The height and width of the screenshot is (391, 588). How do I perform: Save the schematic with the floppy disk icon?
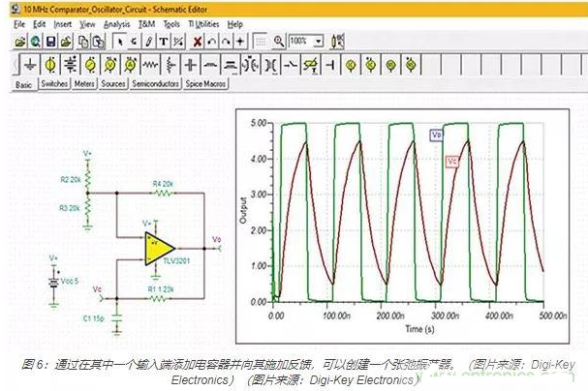(51, 42)
